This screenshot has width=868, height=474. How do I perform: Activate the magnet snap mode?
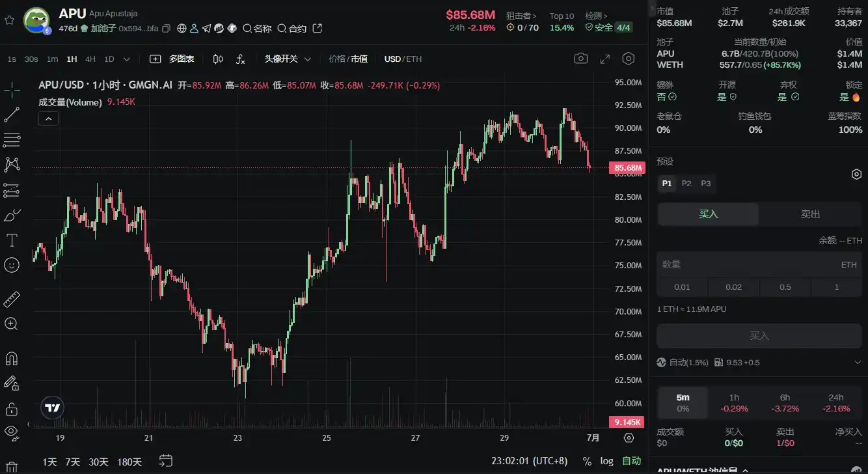pyautogui.click(x=12, y=359)
